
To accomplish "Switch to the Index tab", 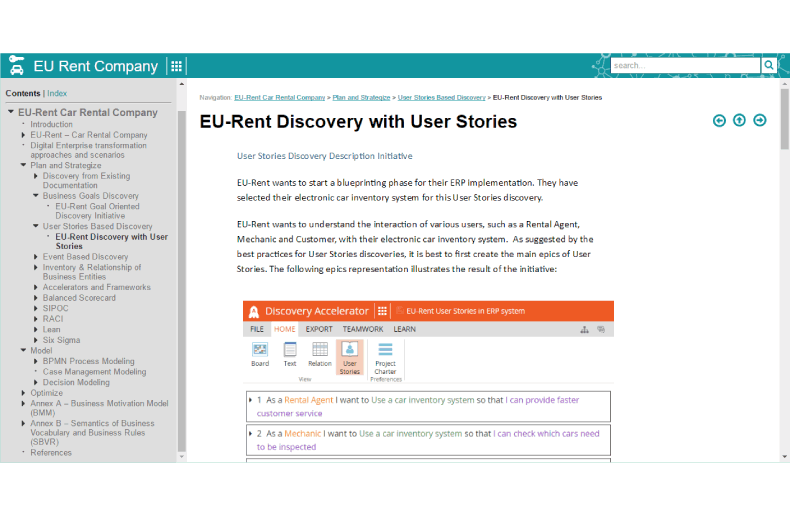I will coord(57,93).
